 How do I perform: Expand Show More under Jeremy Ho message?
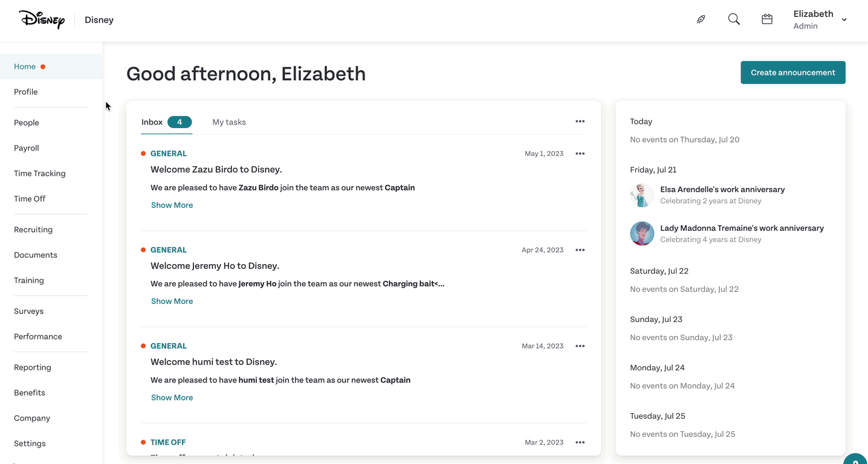[x=172, y=301]
